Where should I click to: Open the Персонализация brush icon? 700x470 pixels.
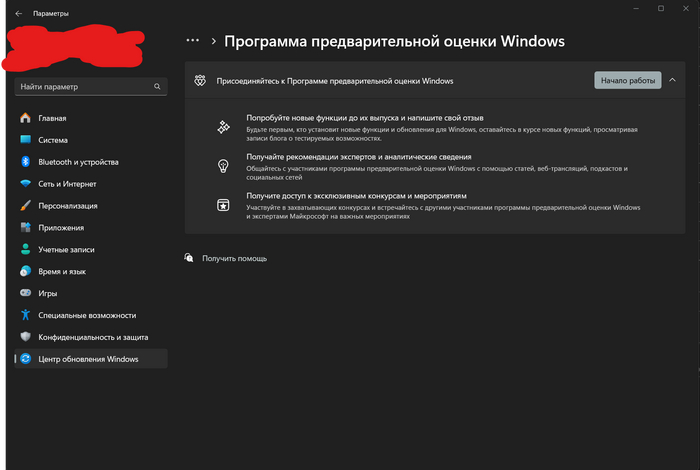(x=25, y=205)
